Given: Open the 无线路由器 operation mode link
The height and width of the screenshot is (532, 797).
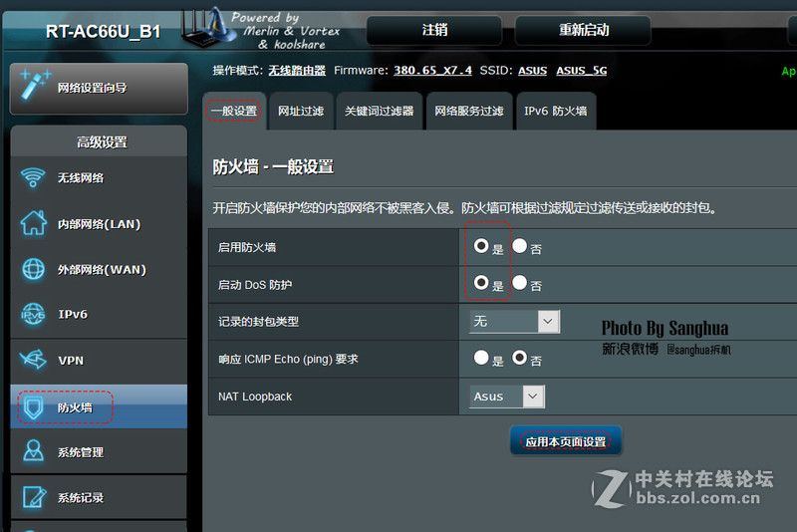Looking at the screenshot, I should [x=297, y=70].
